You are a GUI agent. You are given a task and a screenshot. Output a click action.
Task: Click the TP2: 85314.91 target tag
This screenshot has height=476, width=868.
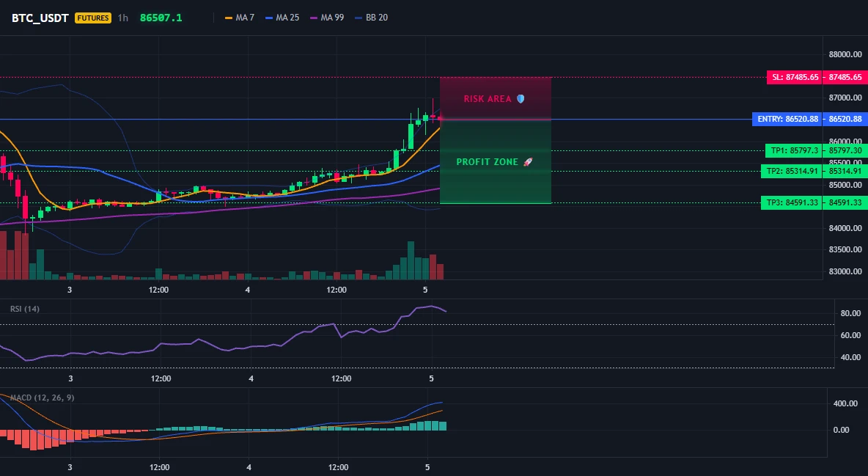[x=792, y=171]
